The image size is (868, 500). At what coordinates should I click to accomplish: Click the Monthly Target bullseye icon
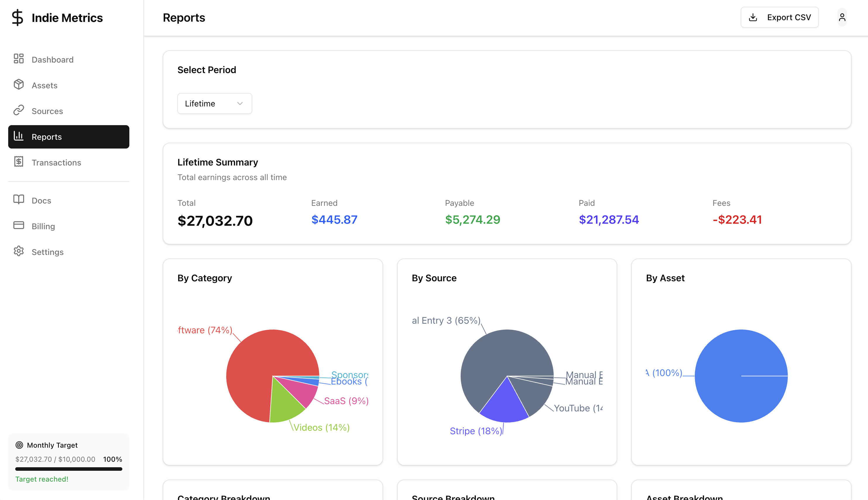[x=20, y=445]
